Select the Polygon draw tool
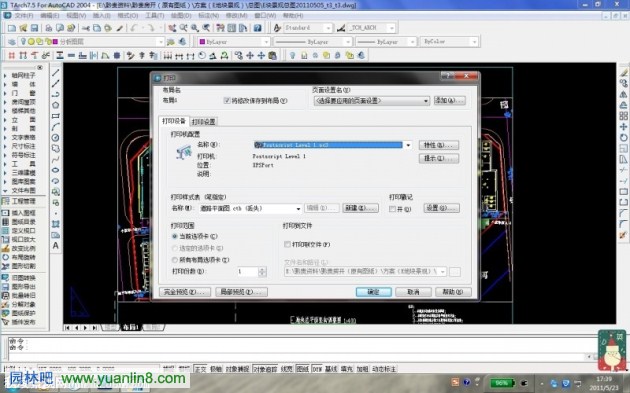Image resolution: width=630 pixels, height=393 pixels. tap(55, 105)
